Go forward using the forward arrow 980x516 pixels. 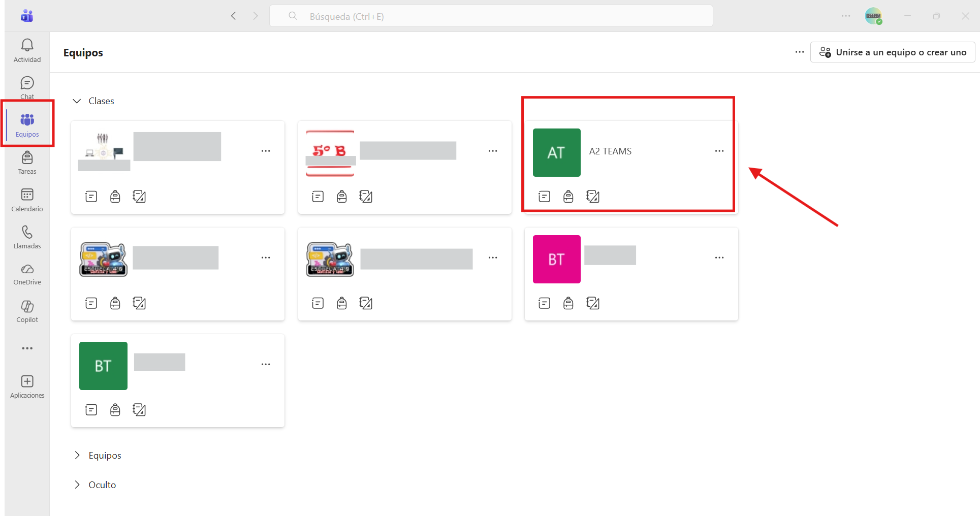(x=256, y=16)
